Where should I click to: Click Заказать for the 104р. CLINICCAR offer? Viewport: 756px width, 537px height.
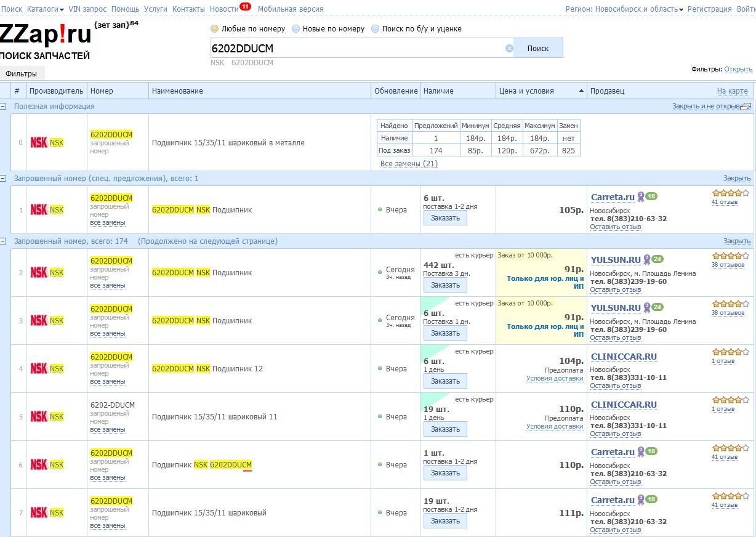pyautogui.click(x=445, y=381)
